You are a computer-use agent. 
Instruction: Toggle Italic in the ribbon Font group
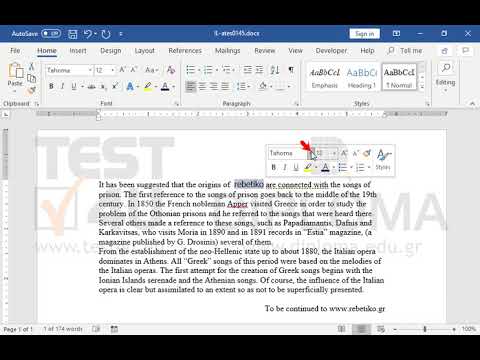coord(62,87)
